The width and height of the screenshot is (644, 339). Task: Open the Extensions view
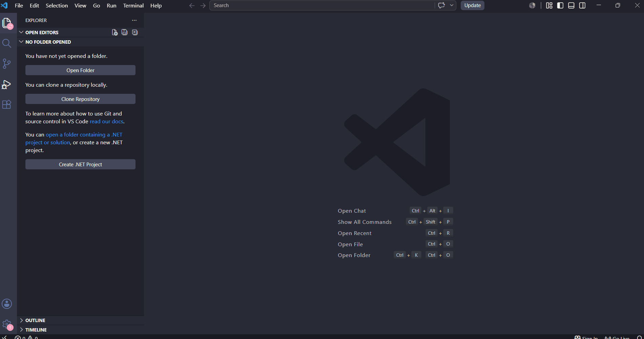click(7, 104)
